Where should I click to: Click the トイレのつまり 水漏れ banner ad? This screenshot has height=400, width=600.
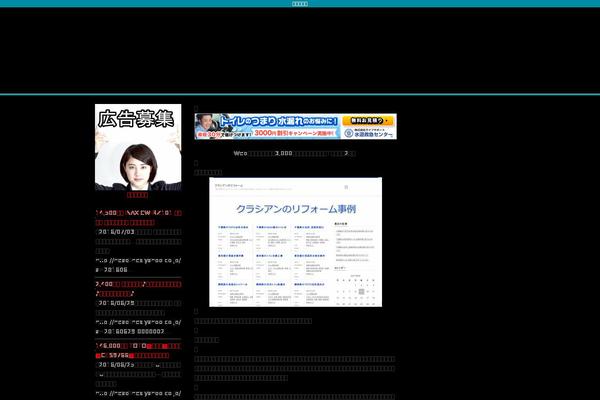295,126
